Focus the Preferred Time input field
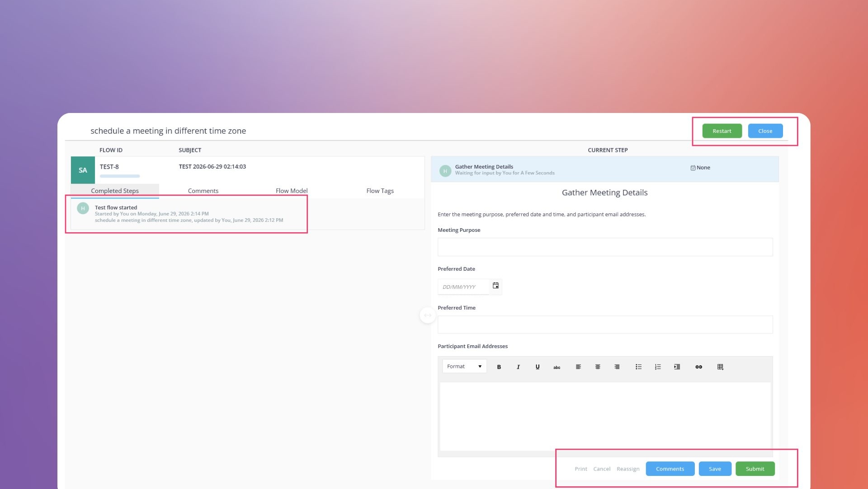The height and width of the screenshot is (489, 868). coord(605,324)
